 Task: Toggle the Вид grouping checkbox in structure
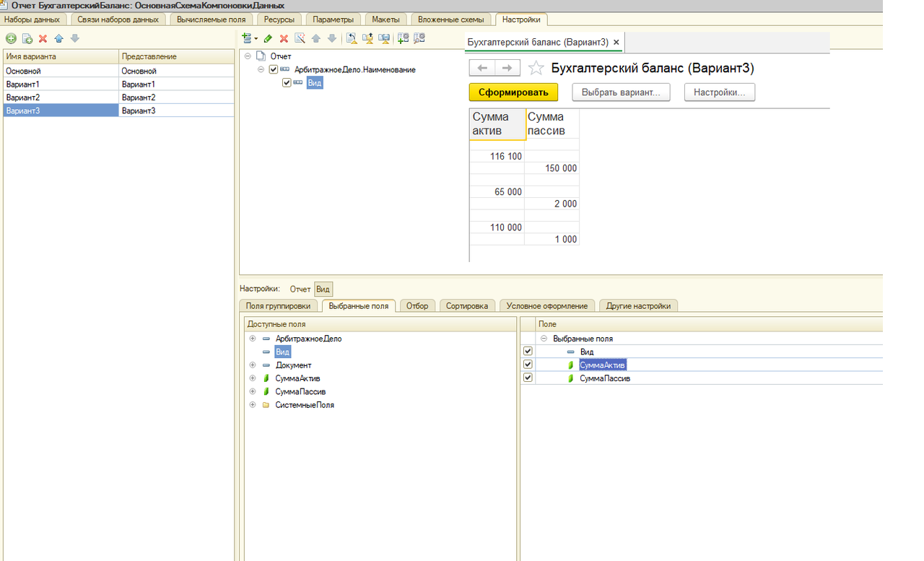point(287,83)
